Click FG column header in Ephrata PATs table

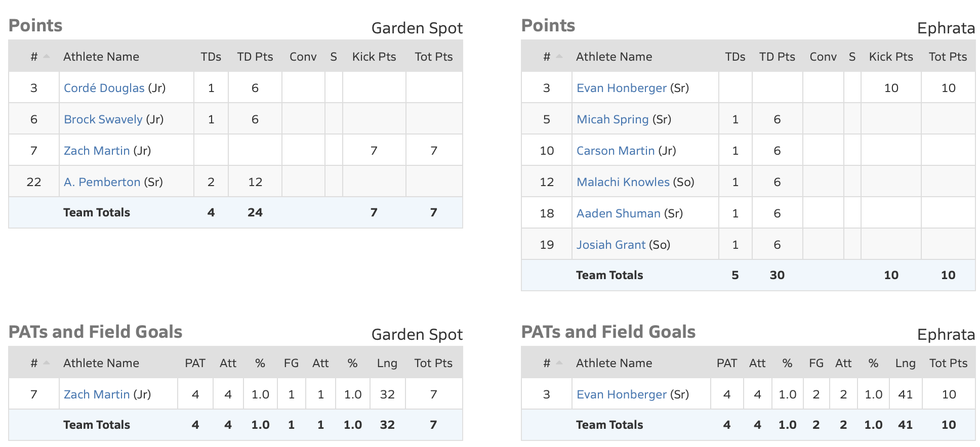coord(816,363)
